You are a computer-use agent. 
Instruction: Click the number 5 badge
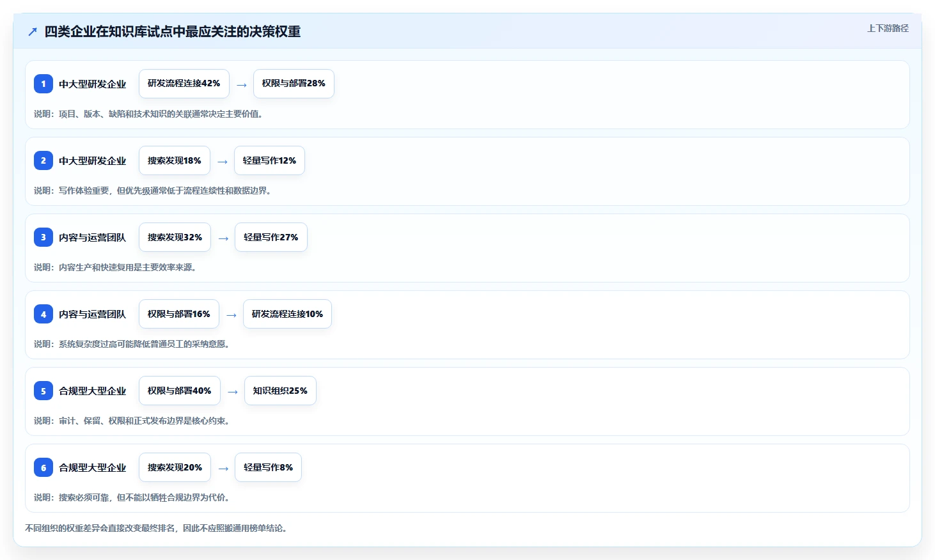[x=43, y=391]
